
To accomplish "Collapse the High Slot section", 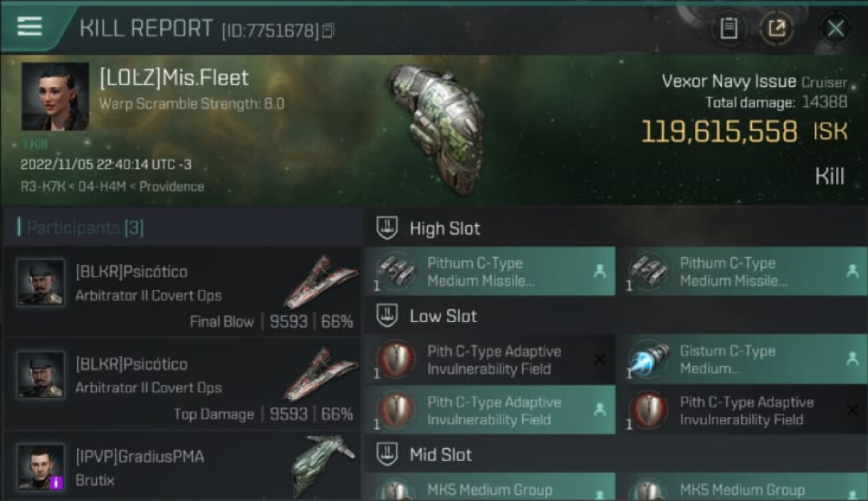I will [387, 228].
